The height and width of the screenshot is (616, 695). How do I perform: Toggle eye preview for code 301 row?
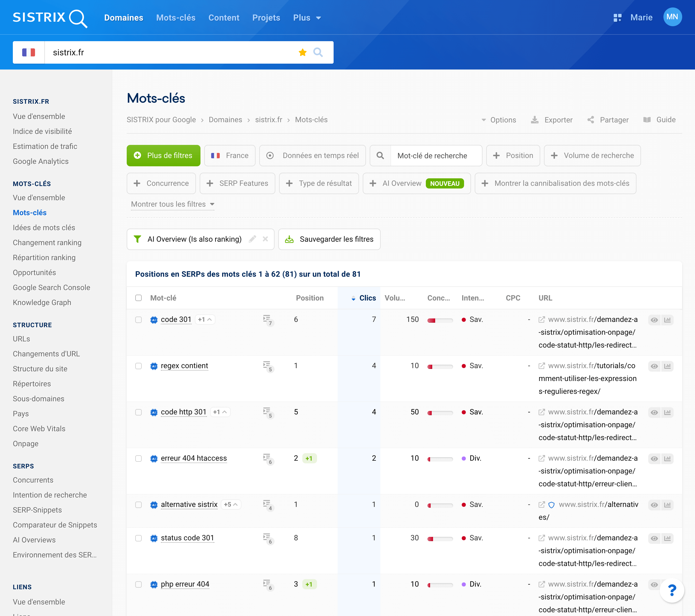(654, 320)
